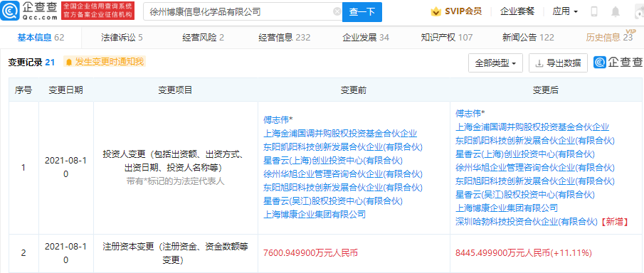Switch to the 知识产权 tab
Viewport: 644px width, 273px height.
(446, 38)
